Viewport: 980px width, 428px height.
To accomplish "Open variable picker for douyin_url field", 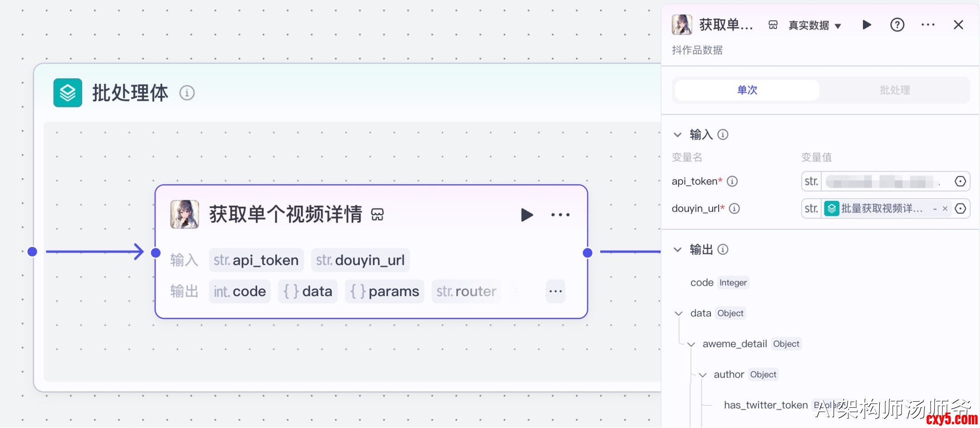I will point(960,209).
